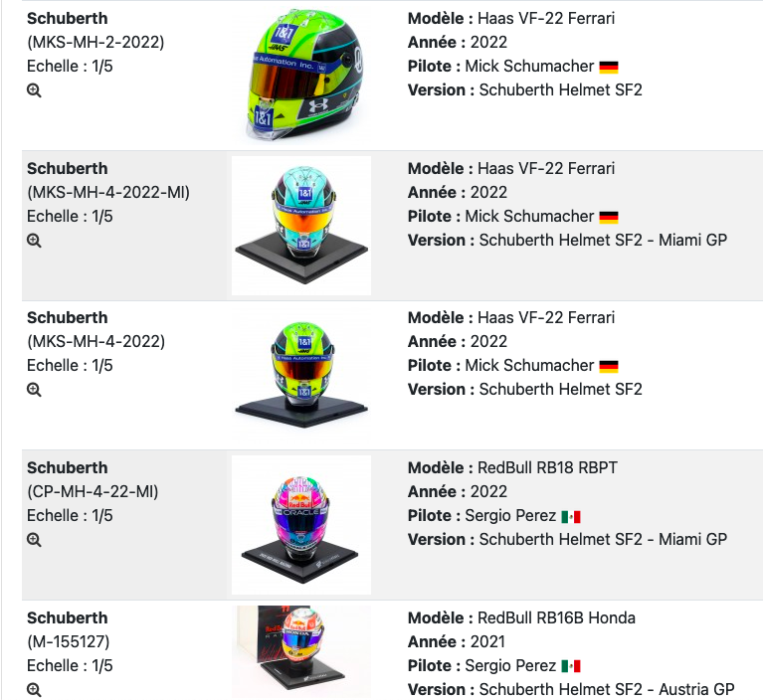Click zoom magnifier for M-155127 item
Image resolution: width=763 pixels, height=700 pixels.
tap(34, 689)
